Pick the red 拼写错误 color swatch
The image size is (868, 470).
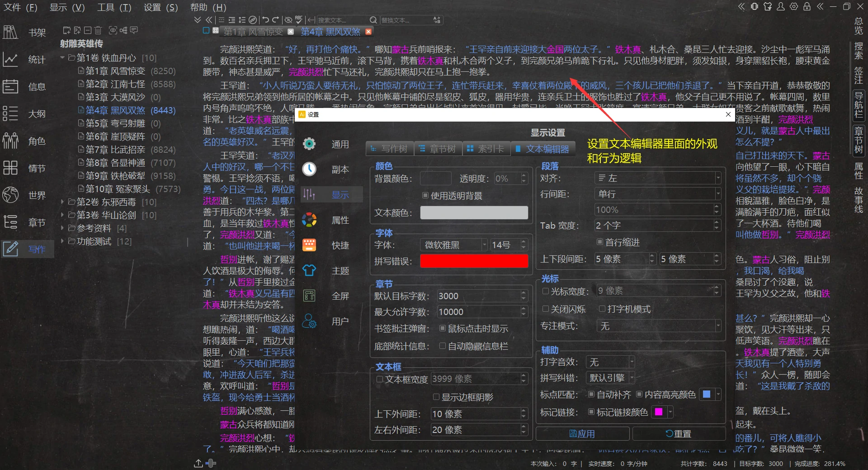click(x=474, y=261)
